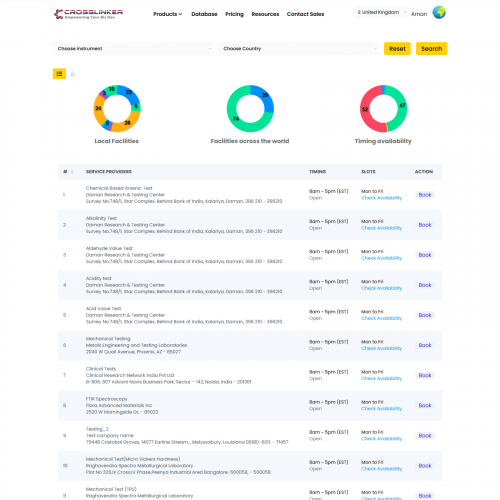Go to the Database page
Viewport: 500px width, 500px height.
coord(204,14)
